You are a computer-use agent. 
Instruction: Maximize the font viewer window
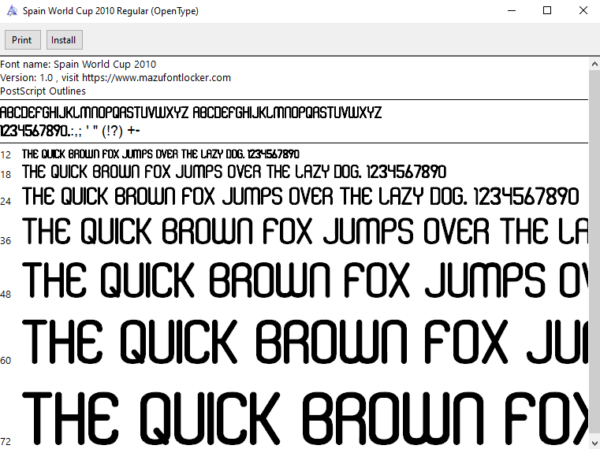coord(547,11)
